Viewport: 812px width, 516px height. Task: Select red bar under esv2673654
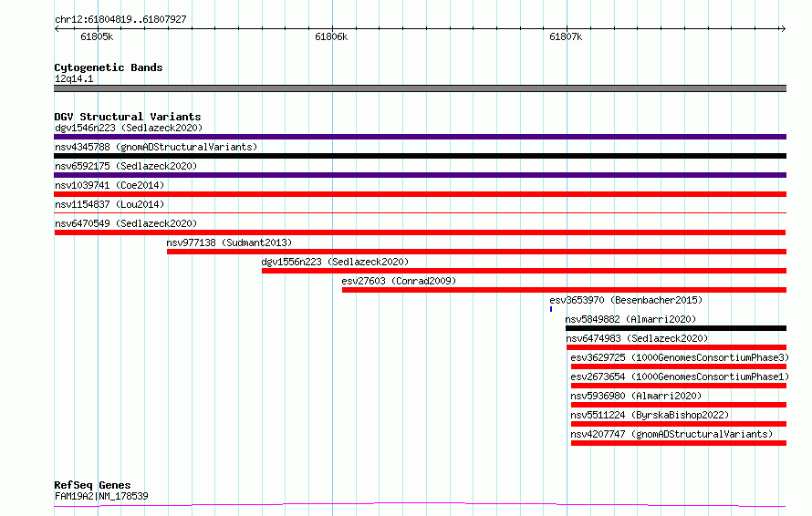click(x=679, y=386)
